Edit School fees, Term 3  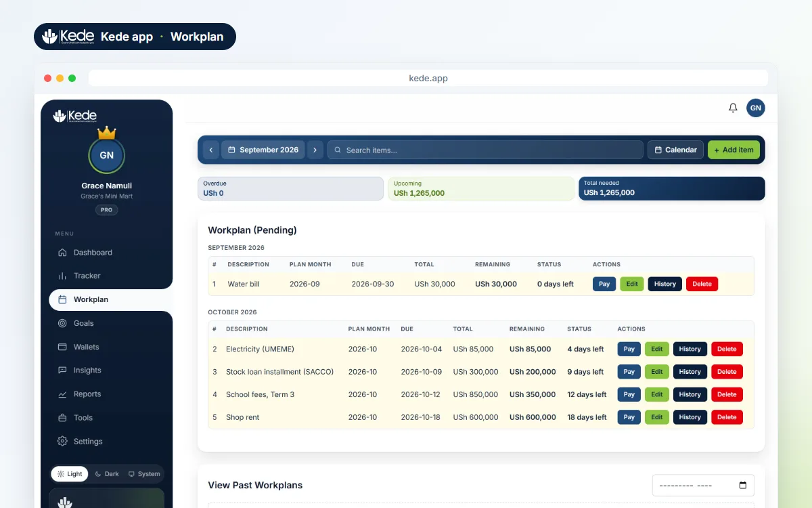(x=657, y=394)
